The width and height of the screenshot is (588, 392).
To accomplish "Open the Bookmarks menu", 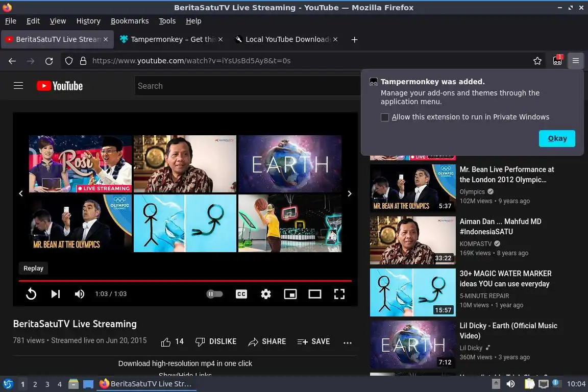I will [130, 21].
